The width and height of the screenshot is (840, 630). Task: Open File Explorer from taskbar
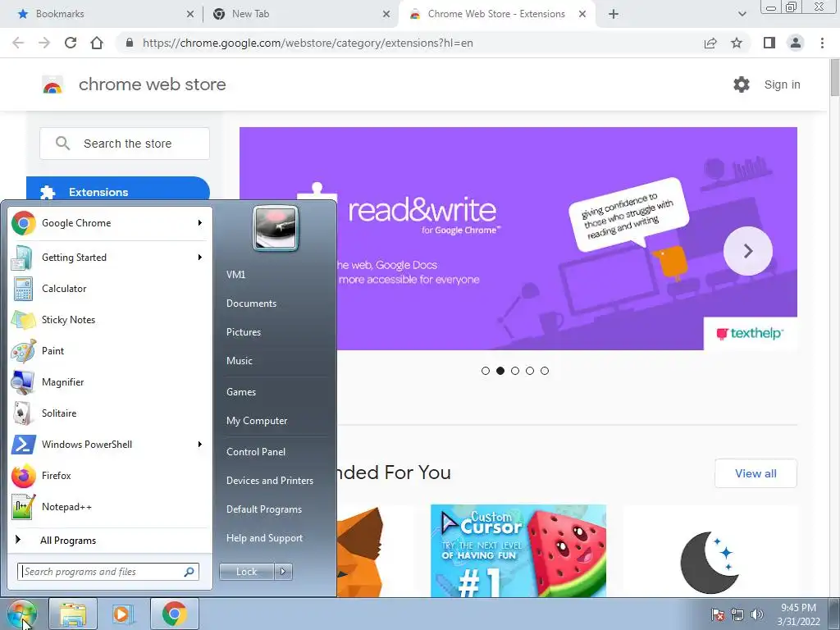pos(73,614)
